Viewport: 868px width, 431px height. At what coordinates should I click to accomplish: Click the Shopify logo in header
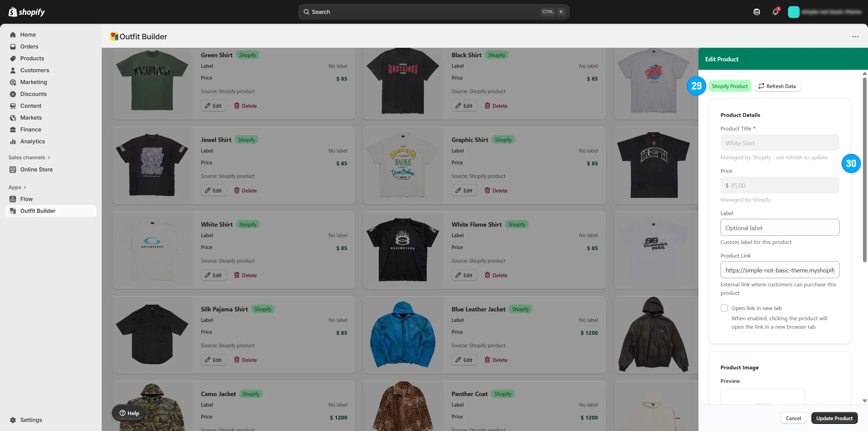(x=26, y=12)
